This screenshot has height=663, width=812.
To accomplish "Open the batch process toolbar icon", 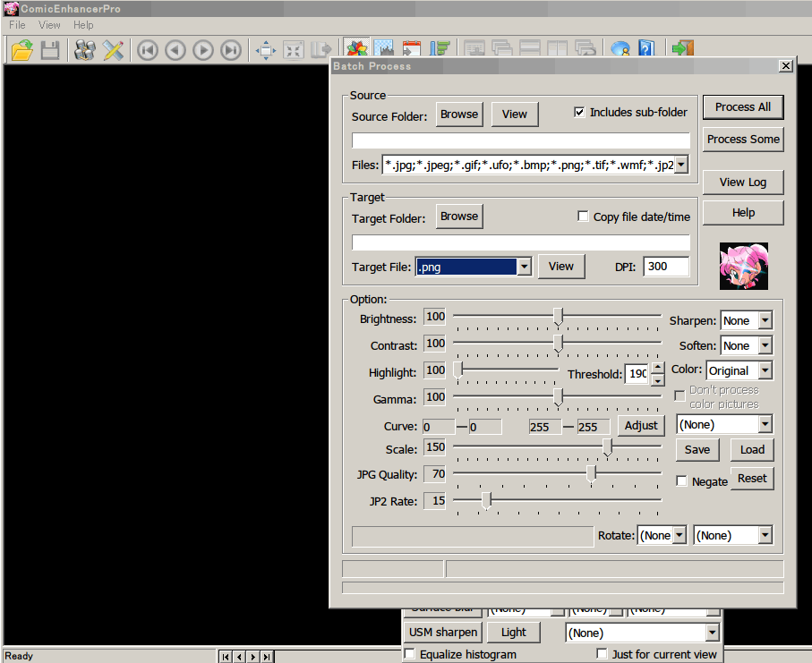I will pos(85,50).
